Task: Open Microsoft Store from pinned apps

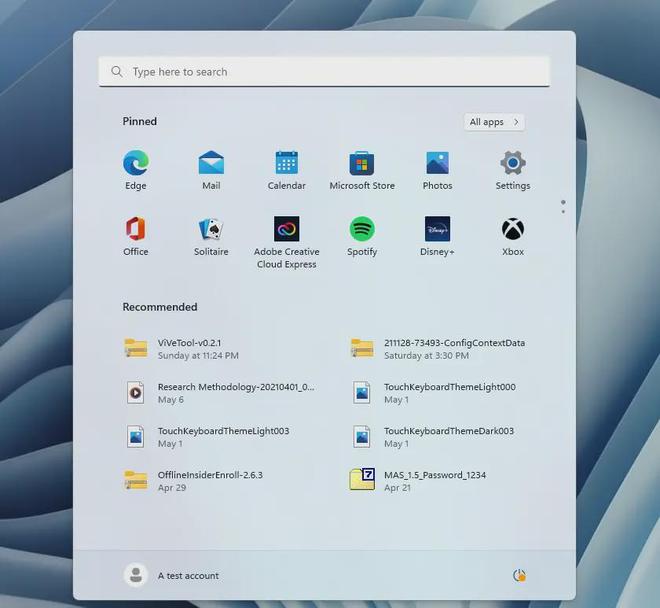Action: [x=362, y=164]
